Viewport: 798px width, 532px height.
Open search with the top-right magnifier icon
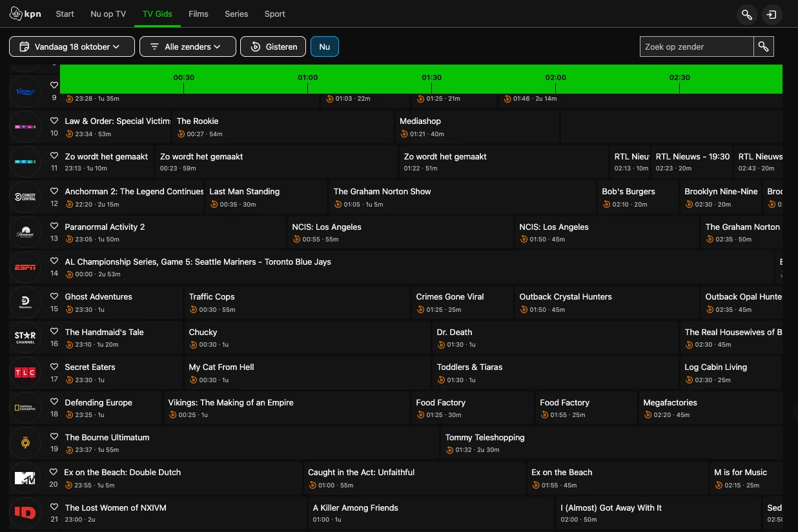tap(747, 14)
